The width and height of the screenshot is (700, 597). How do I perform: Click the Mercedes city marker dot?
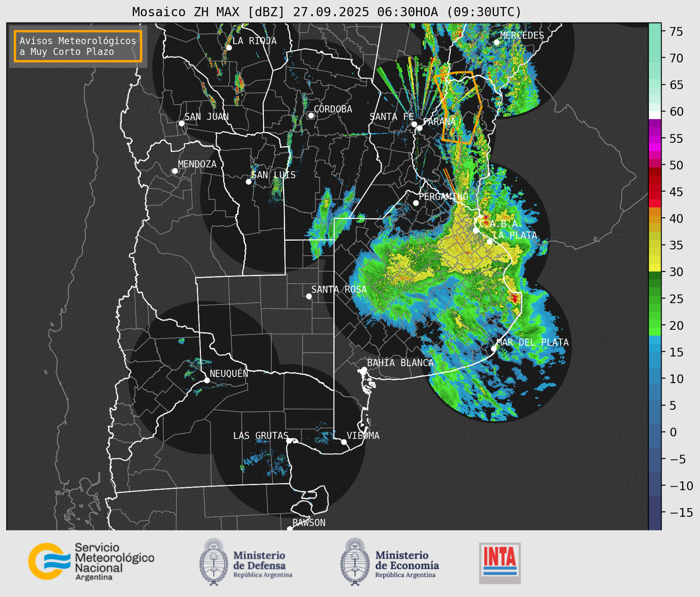pos(496,42)
